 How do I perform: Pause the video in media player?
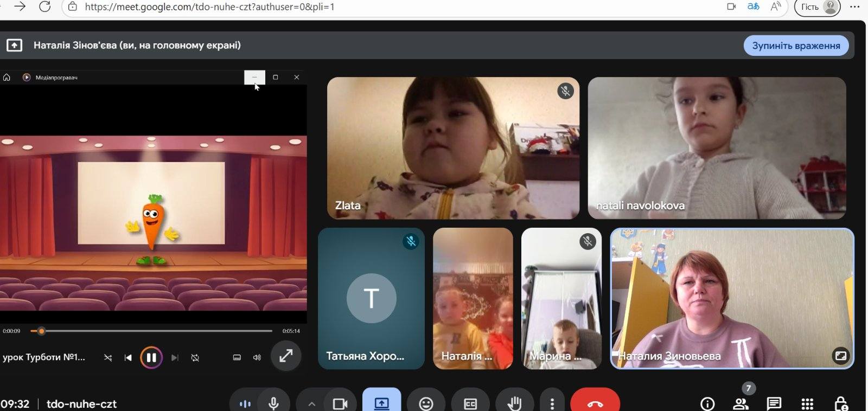151,357
